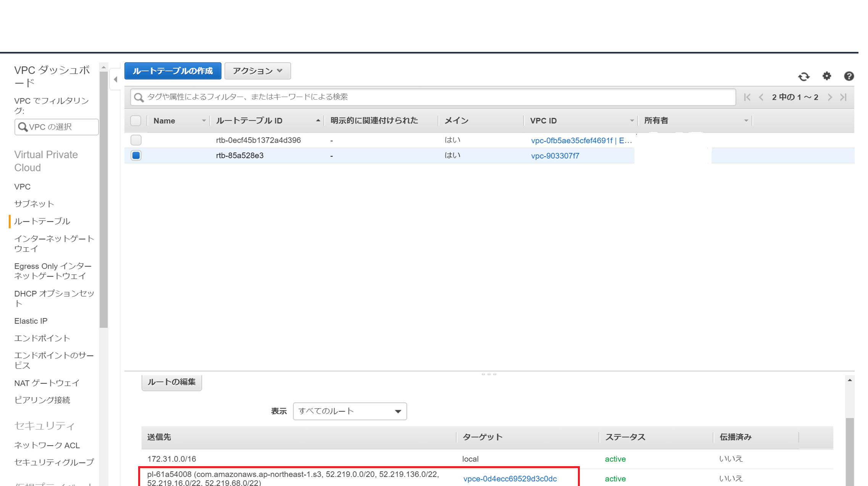
Task: Click the sidebar vertical scrollbar
Action: pos(103,198)
